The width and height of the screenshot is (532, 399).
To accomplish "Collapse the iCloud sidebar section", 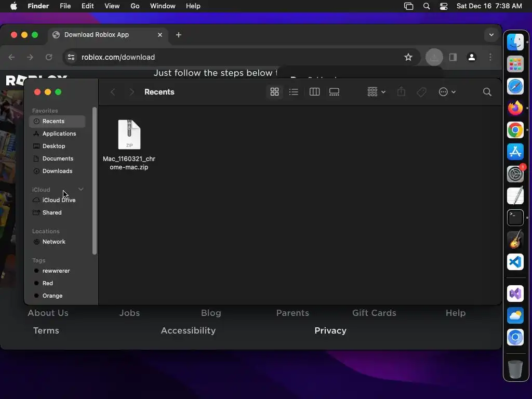I will pyautogui.click(x=81, y=189).
